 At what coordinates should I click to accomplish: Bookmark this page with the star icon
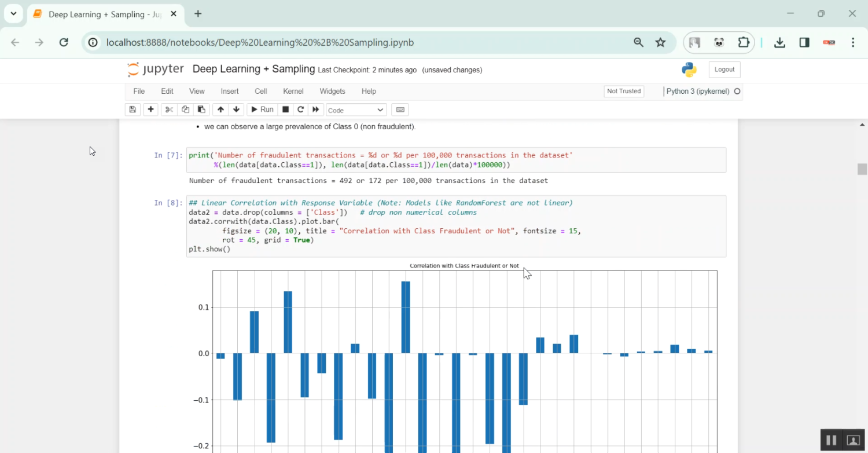point(660,42)
